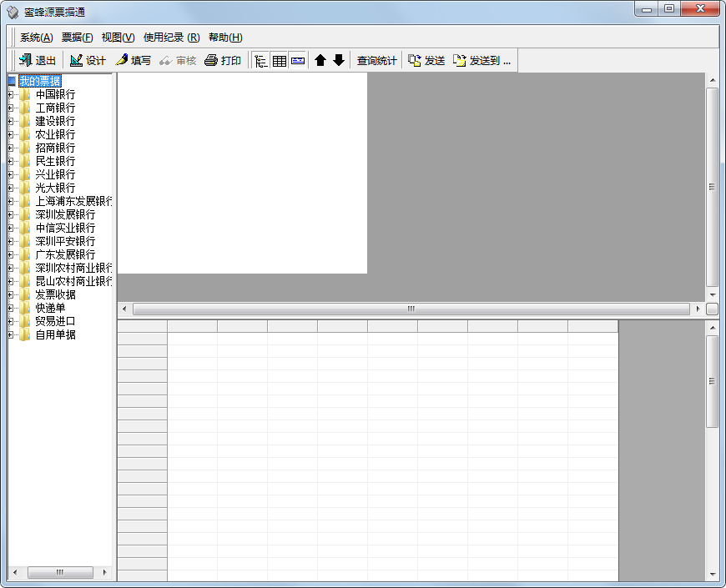726x588 pixels.
Task: Click the upward arrow icon on the toolbar
Action: coord(321,59)
